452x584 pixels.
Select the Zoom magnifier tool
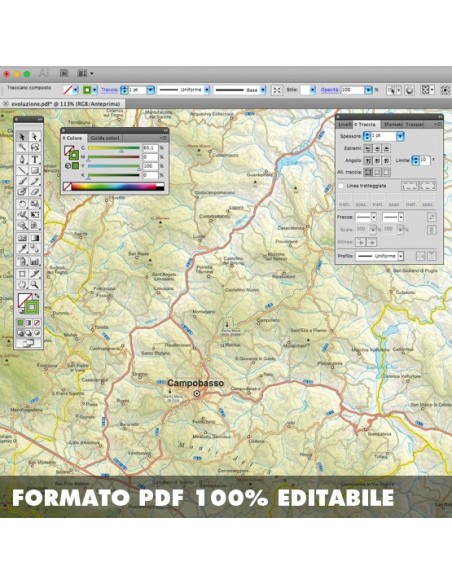(35, 285)
